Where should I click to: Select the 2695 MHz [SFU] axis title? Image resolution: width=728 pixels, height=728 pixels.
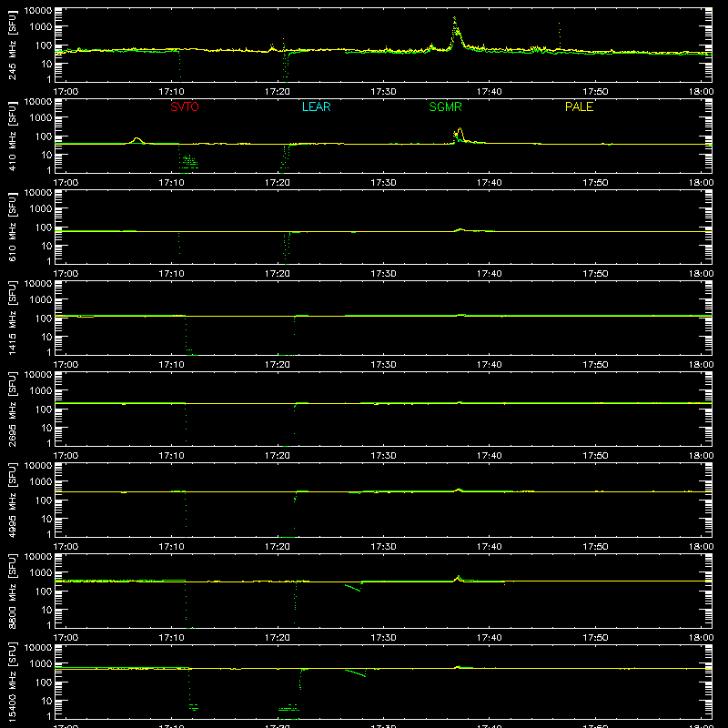click(13, 409)
